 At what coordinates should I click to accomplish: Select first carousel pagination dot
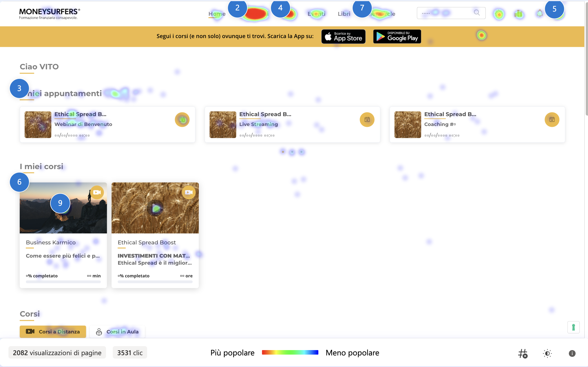tap(283, 152)
